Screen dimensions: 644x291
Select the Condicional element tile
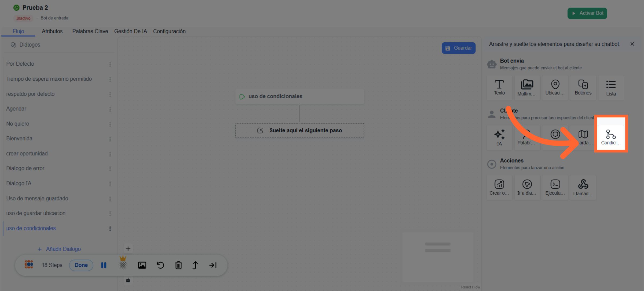[x=611, y=137]
